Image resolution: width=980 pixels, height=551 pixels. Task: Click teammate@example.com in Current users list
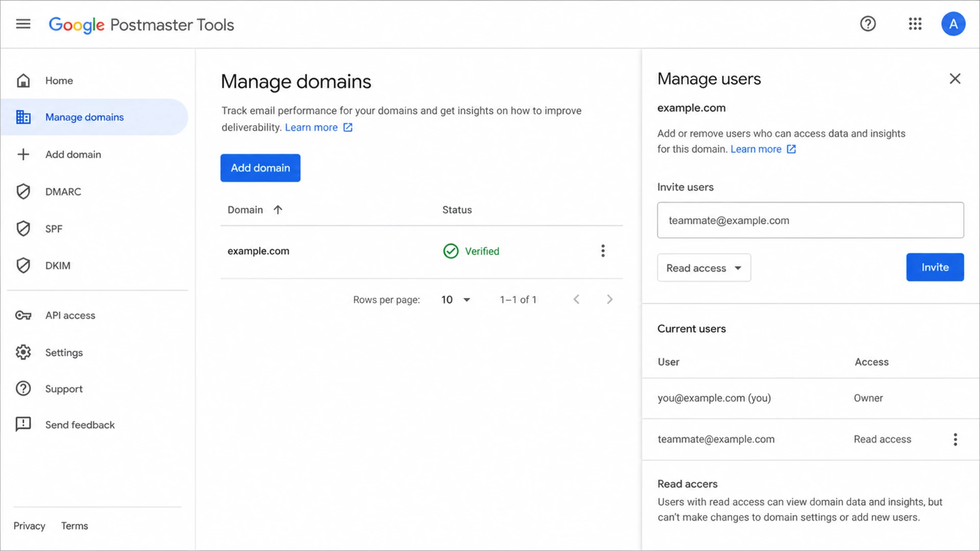click(716, 439)
